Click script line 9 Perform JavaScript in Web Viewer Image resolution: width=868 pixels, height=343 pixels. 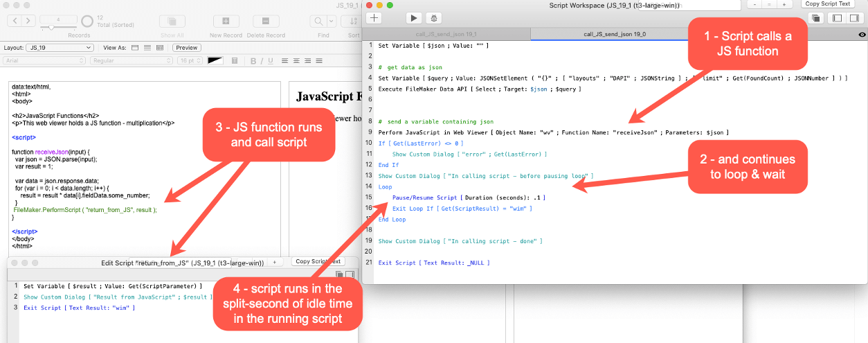553,132
